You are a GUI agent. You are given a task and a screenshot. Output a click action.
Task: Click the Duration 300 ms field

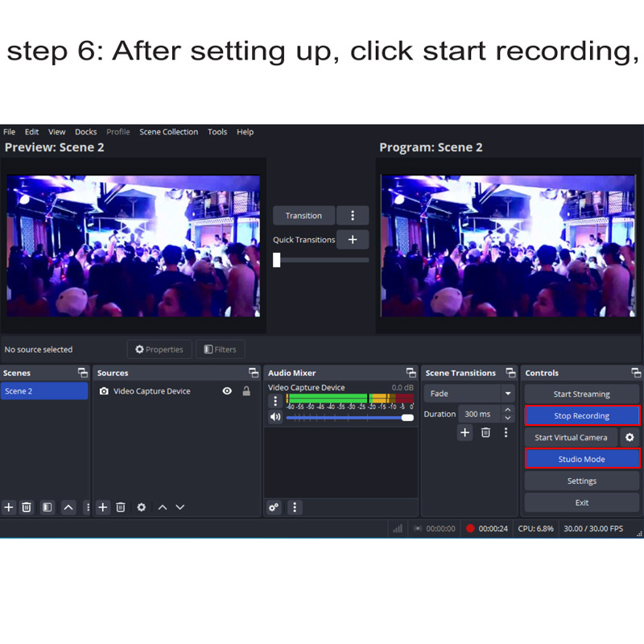tap(479, 414)
